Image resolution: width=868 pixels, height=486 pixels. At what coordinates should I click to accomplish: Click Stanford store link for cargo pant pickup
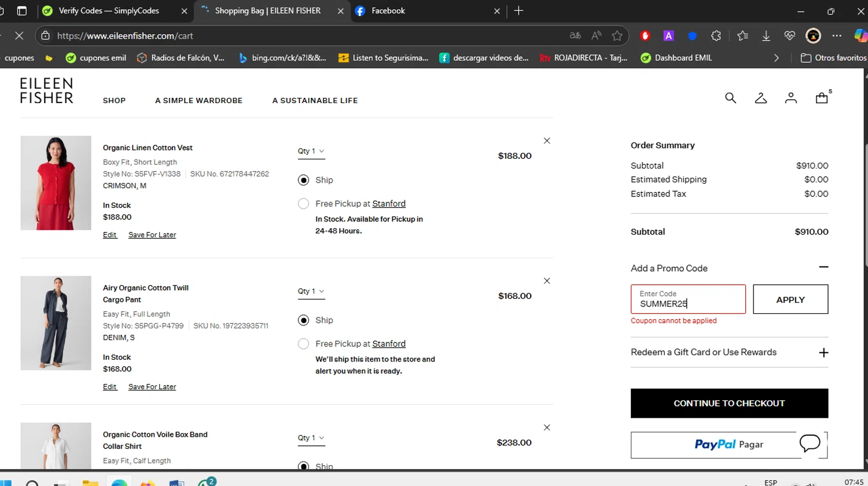pyautogui.click(x=389, y=344)
